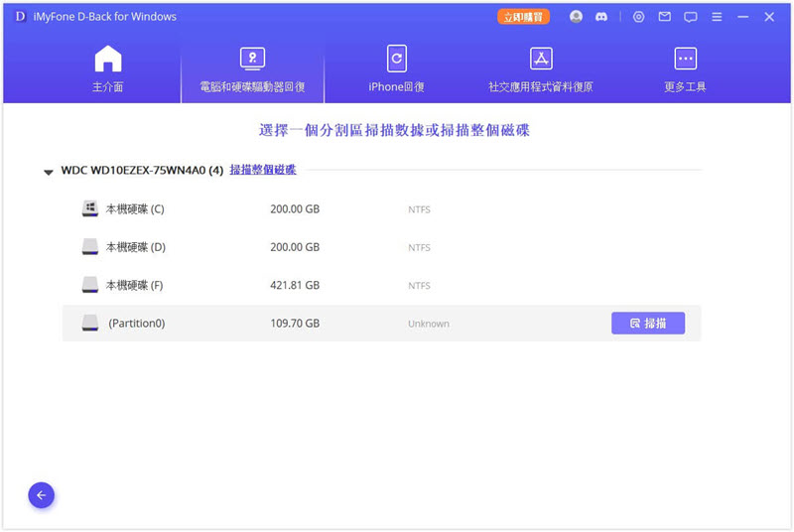Click the round back arrow button
The height and width of the screenshot is (532, 794).
[41, 495]
